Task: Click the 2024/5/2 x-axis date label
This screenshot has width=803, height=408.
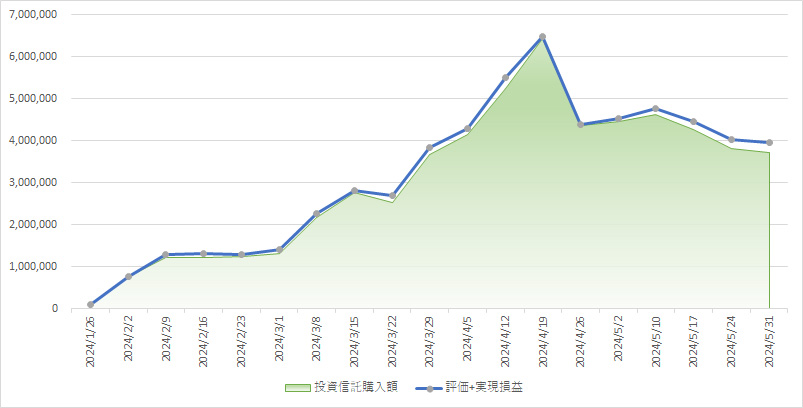Action: 618,338
